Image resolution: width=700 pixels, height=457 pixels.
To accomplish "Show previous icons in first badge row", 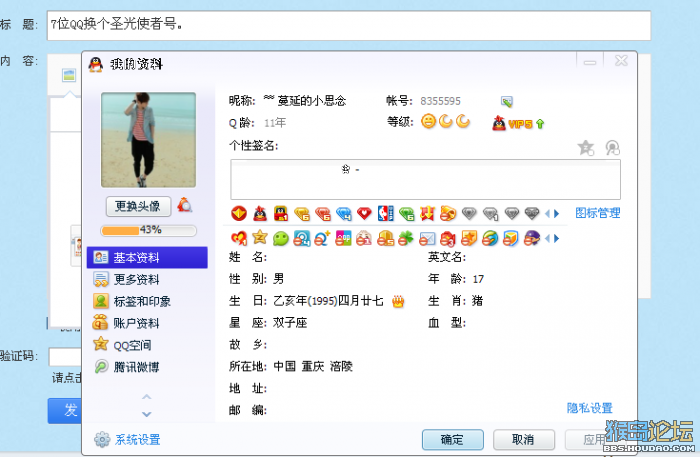I will coord(547,214).
